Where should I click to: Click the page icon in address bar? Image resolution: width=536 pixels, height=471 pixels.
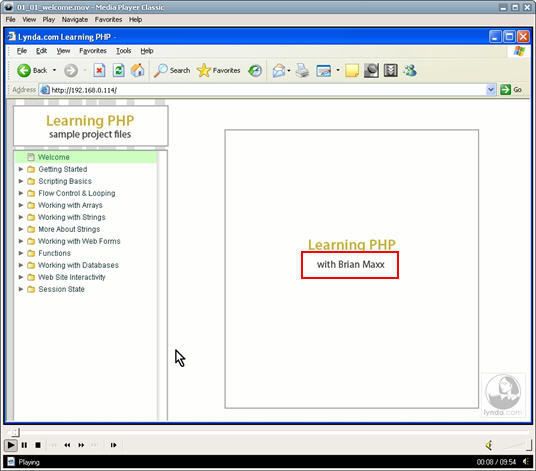click(45, 90)
